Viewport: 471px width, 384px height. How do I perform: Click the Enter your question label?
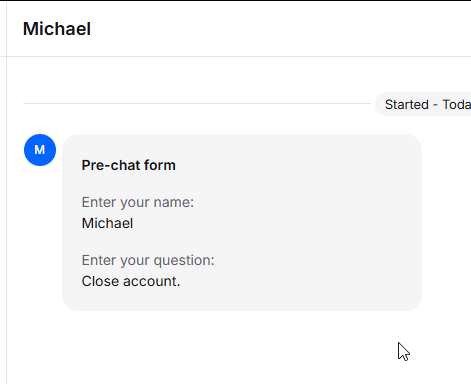pyautogui.click(x=148, y=260)
